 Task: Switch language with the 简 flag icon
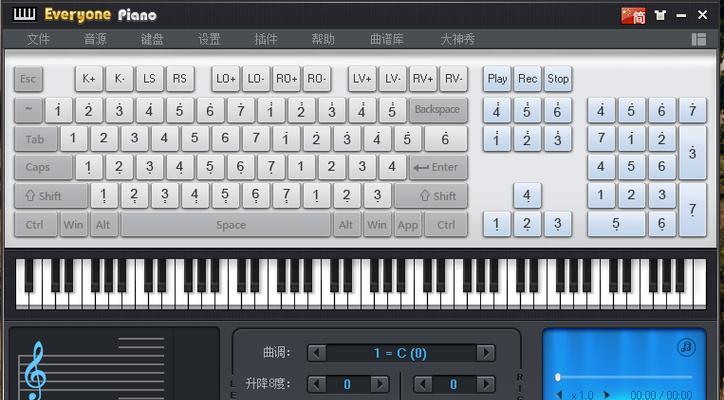tap(633, 16)
